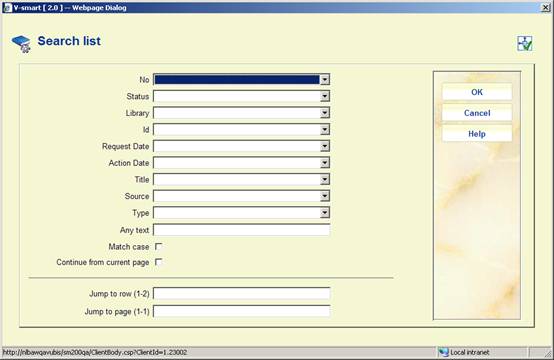The height and width of the screenshot is (360, 554).
Task: Click the Search list book icon
Action: coord(21,44)
